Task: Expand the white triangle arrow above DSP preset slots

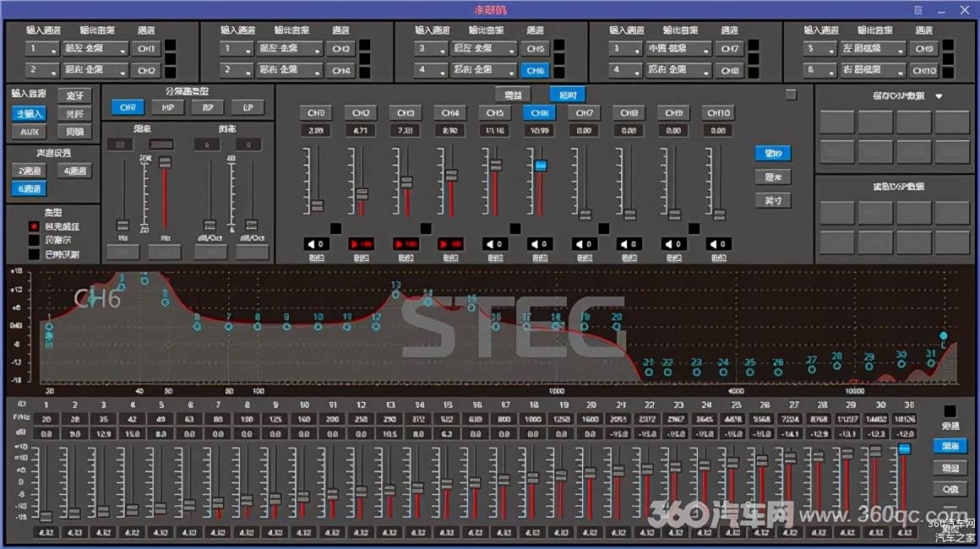Action: (x=939, y=96)
